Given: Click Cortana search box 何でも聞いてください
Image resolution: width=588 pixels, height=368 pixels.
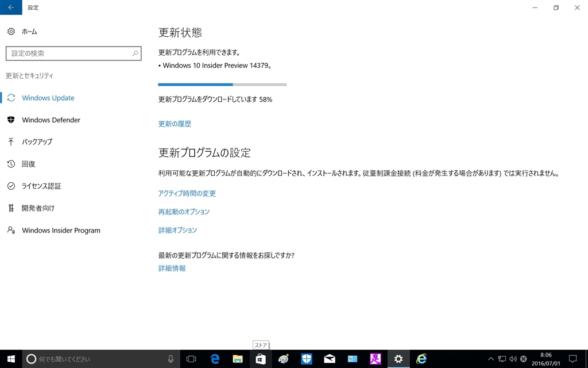Looking at the screenshot, I should (x=101, y=359).
